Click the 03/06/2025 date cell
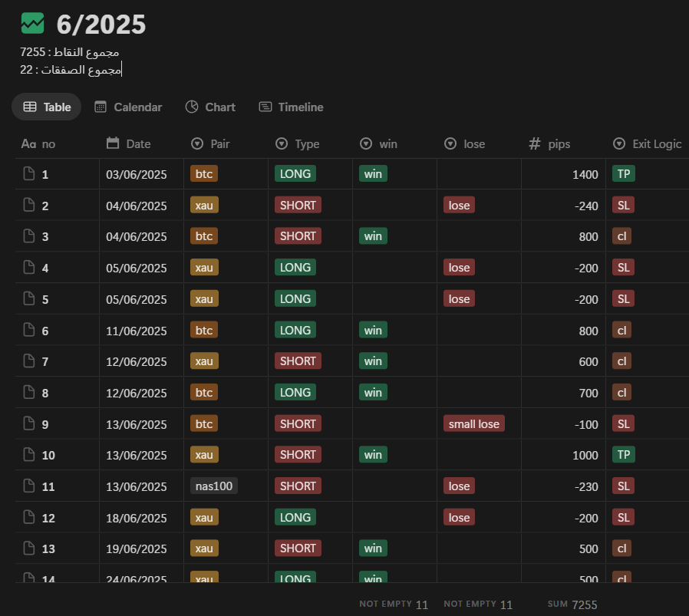Viewport: 689px width, 616px height. coord(136,174)
